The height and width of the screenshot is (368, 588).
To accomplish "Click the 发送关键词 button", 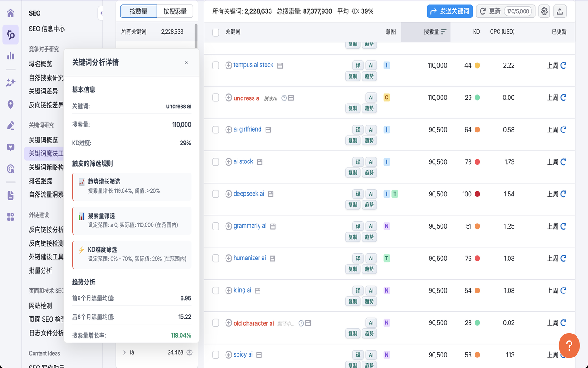I will click(x=449, y=11).
